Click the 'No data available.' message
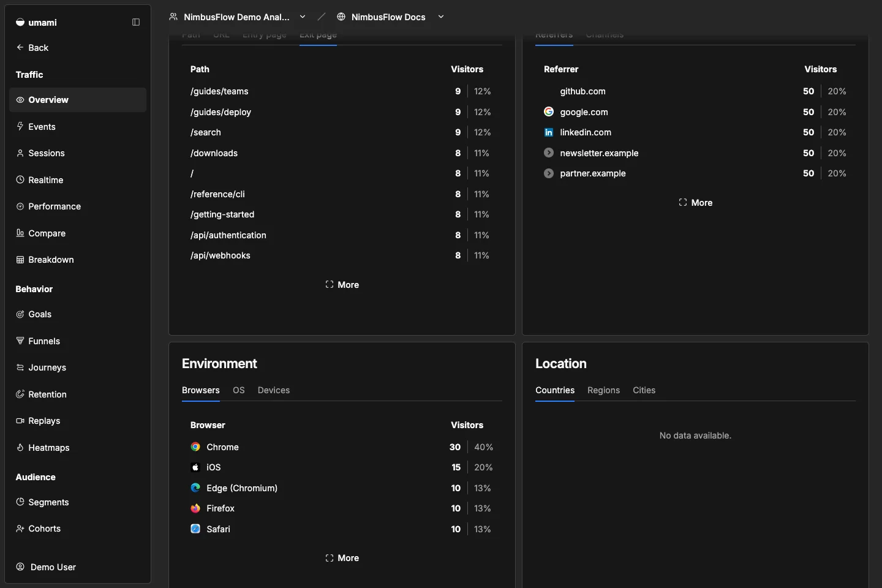The height and width of the screenshot is (588, 882). (x=695, y=435)
